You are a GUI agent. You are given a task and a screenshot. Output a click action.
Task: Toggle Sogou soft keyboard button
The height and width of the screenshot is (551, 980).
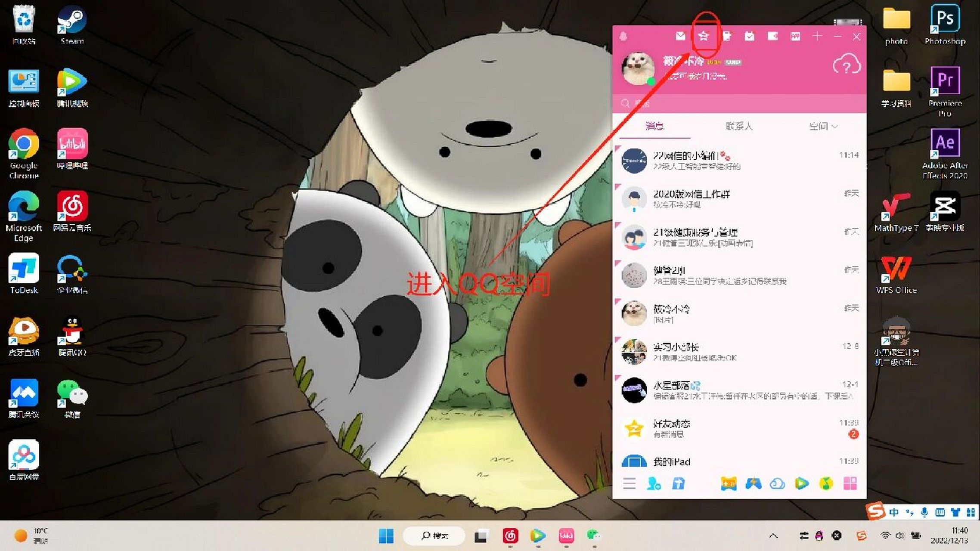coord(940,512)
